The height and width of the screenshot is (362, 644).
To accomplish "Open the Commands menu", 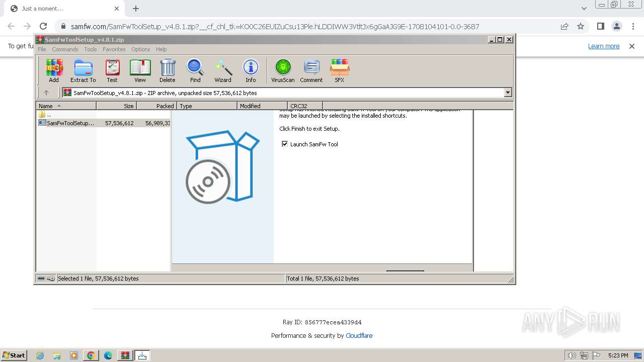I will point(65,49).
